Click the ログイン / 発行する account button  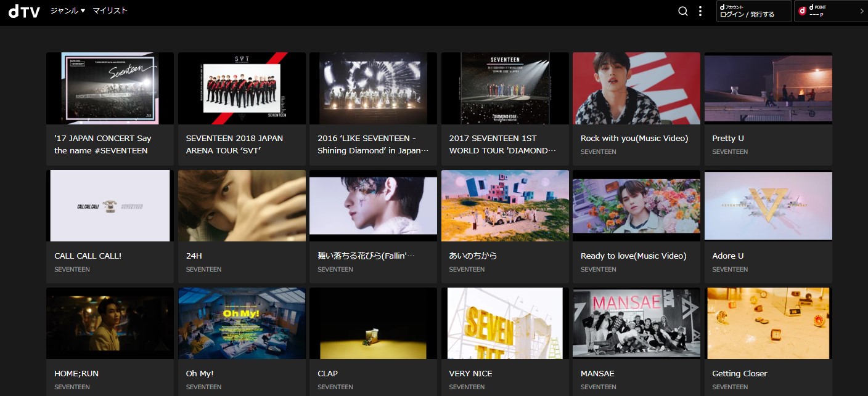pyautogui.click(x=753, y=11)
